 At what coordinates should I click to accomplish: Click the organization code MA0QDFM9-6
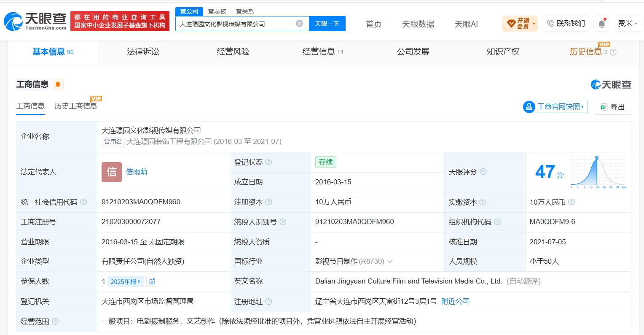[x=553, y=222]
